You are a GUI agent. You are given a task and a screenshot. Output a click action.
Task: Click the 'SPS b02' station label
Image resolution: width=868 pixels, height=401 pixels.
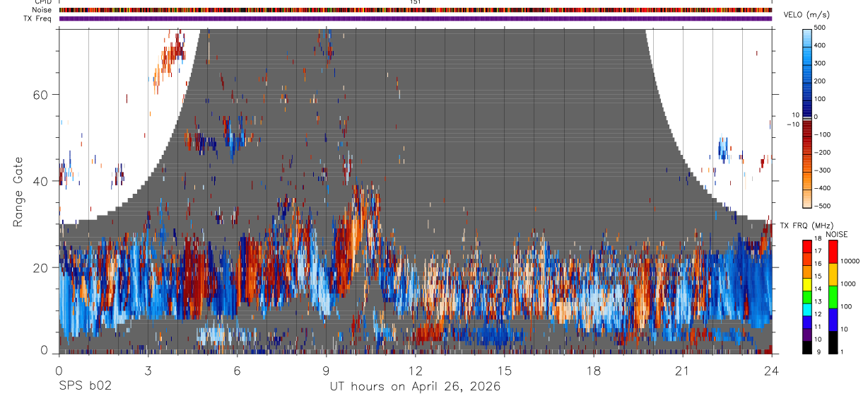coord(85,387)
